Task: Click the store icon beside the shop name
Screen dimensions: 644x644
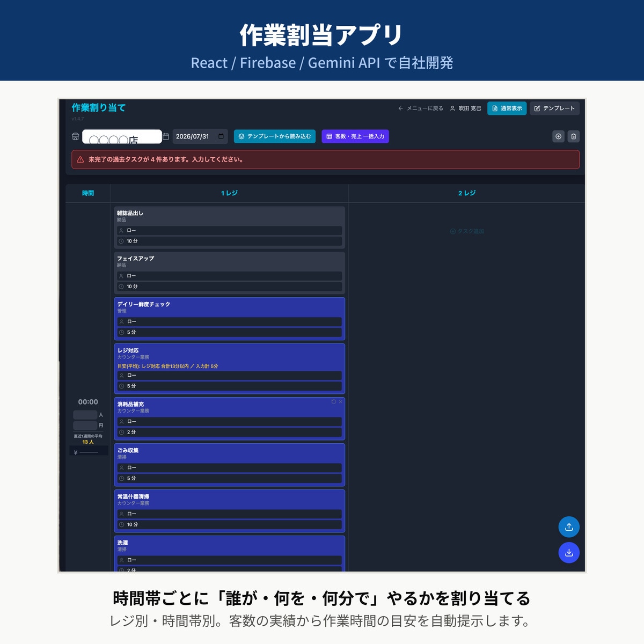Action: (76, 136)
